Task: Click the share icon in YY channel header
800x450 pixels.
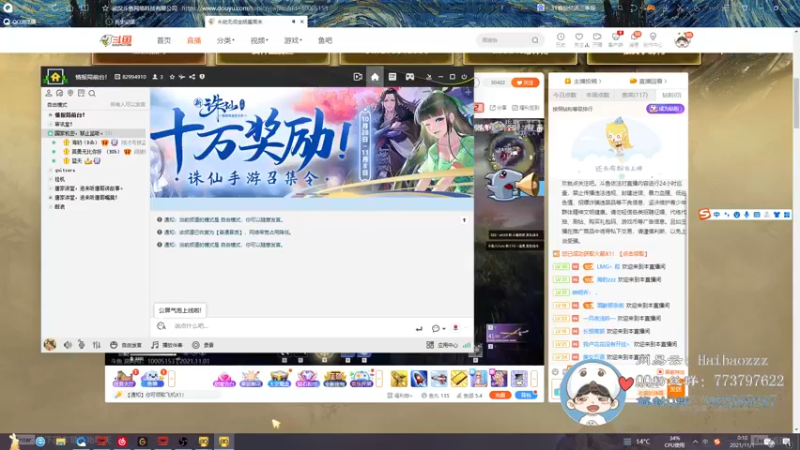Action: (192, 77)
